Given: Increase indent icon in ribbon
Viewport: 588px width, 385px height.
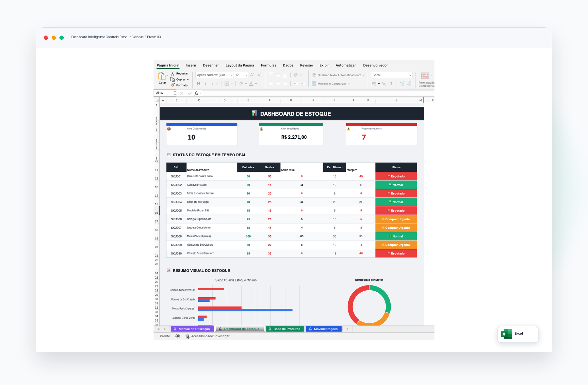Looking at the screenshot, I should tap(303, 84).
